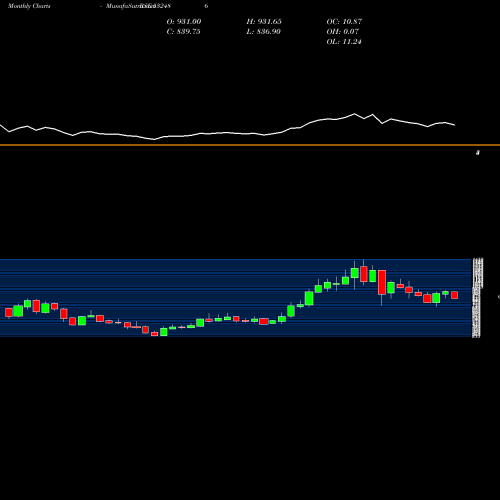Click the last red candlestick on the chart
Screen dimensions: 500x500
454,295
